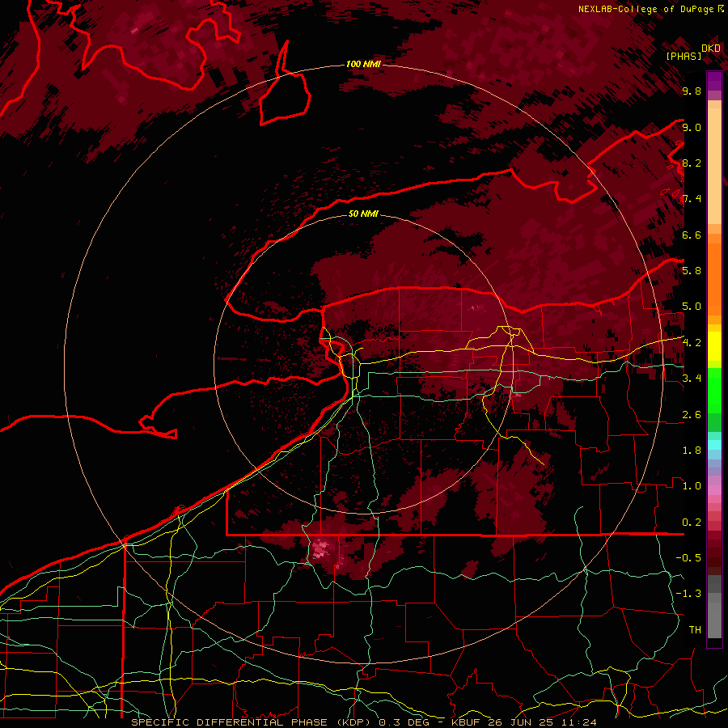
Task: Click the -0.5 legend label
Action: pyautogui.click(x=689, y=558)
